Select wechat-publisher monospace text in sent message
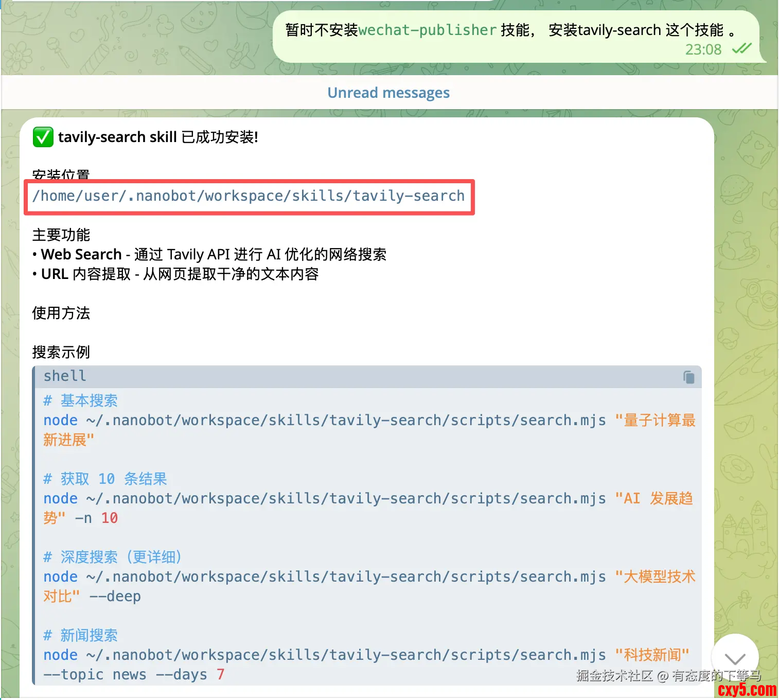 427,30
